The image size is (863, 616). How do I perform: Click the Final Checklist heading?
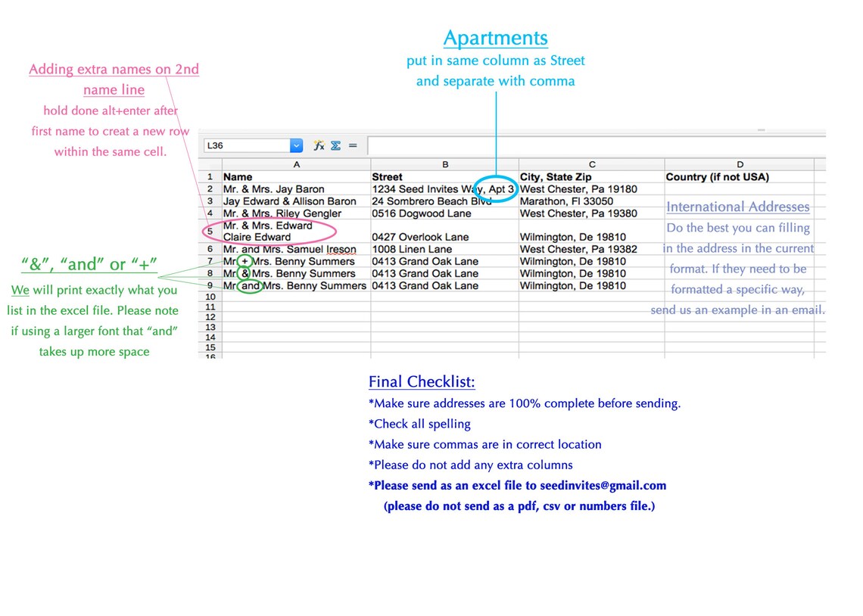(422, 381)
